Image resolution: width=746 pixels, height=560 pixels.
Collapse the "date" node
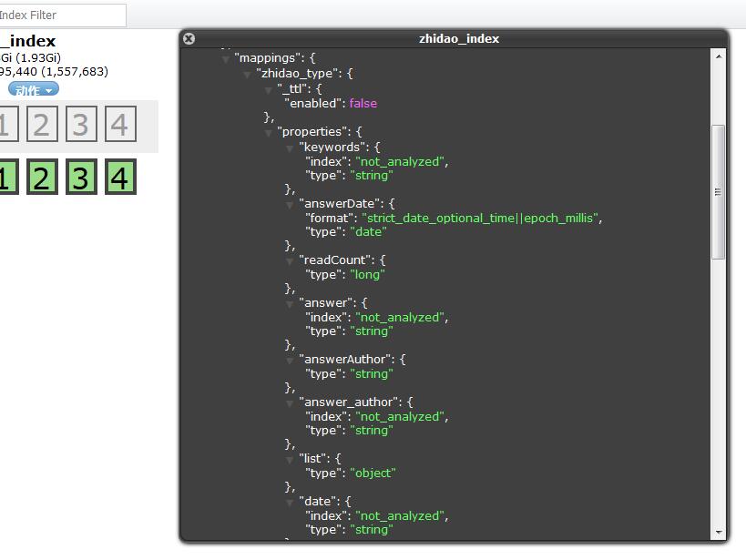(x=290, y=503)
